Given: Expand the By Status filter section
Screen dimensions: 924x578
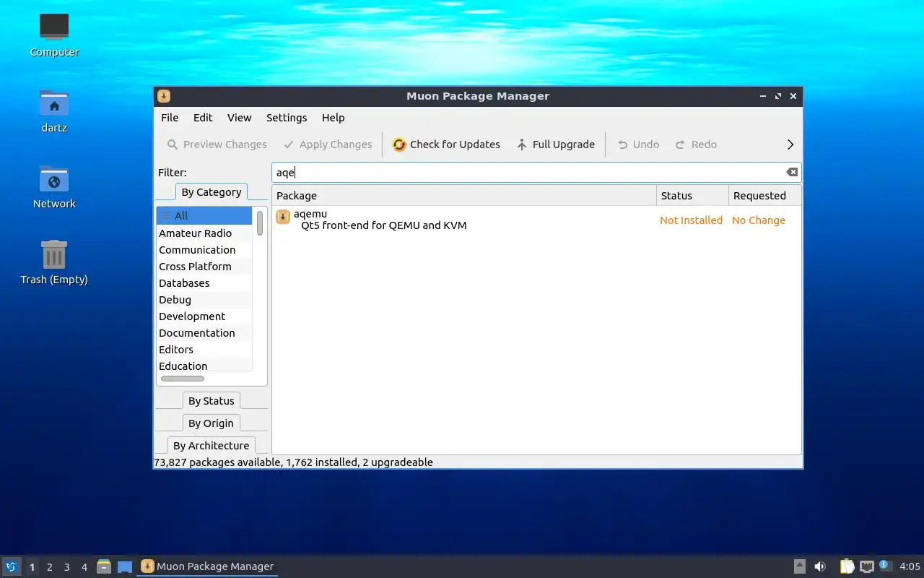Looking at the screenshot, I should (x=212, y=401).
